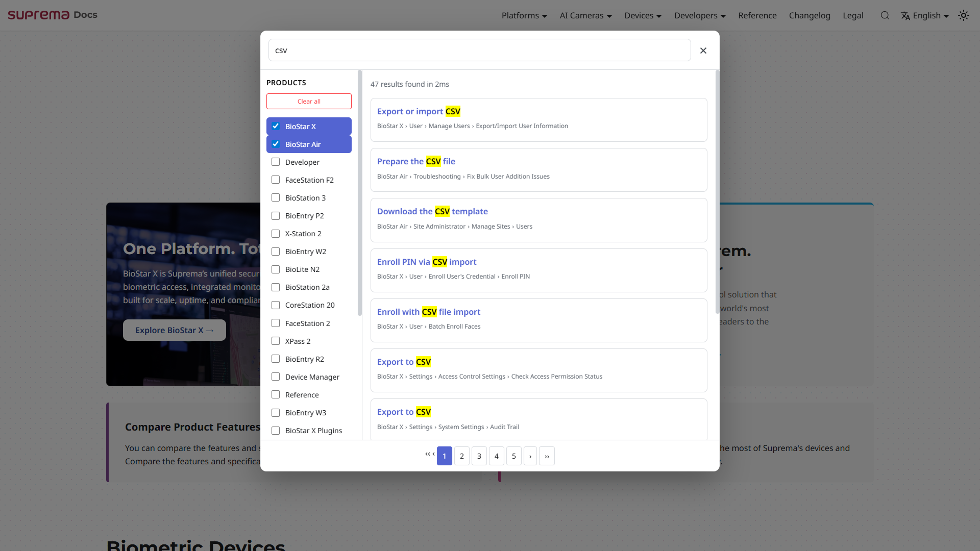Open the AI Cameras dropdown

click(585, 15)
